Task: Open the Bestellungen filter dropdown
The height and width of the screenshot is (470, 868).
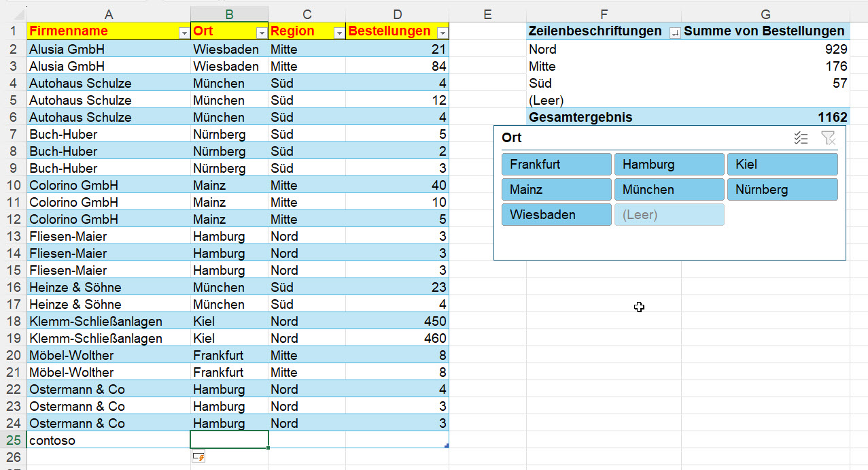Action: click(442, 33)
